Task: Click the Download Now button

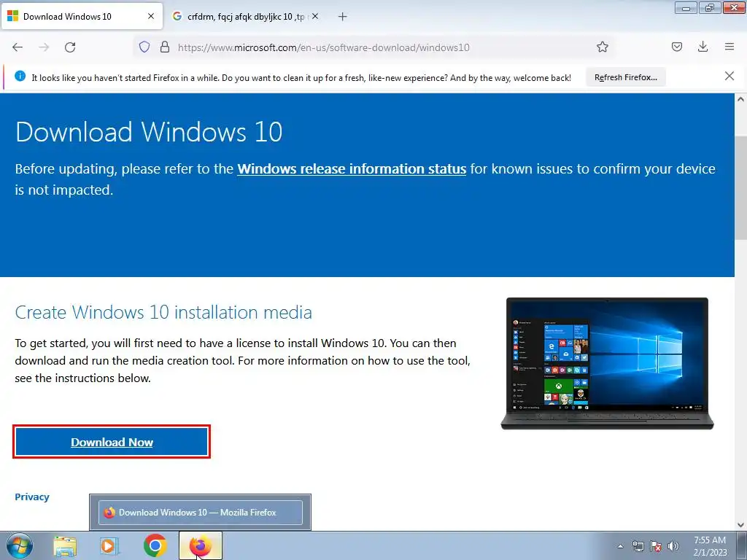Action: [x=112, y=442]
